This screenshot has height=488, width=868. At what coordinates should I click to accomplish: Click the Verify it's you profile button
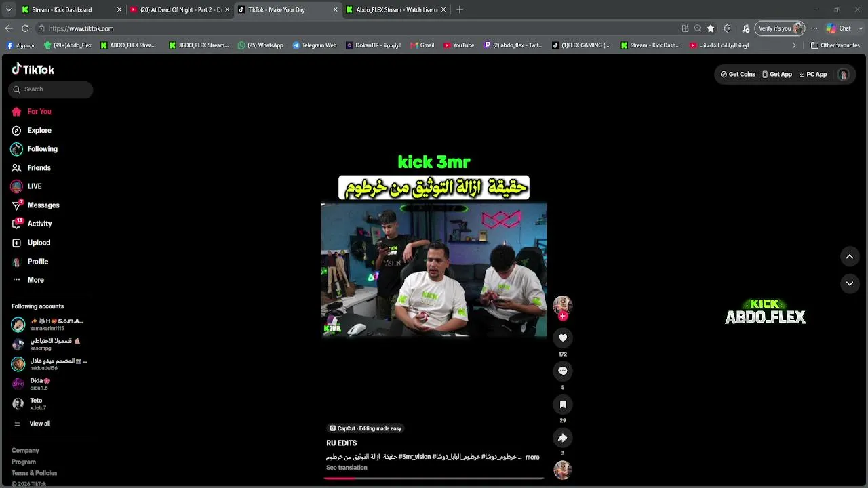tap(780, 28)
